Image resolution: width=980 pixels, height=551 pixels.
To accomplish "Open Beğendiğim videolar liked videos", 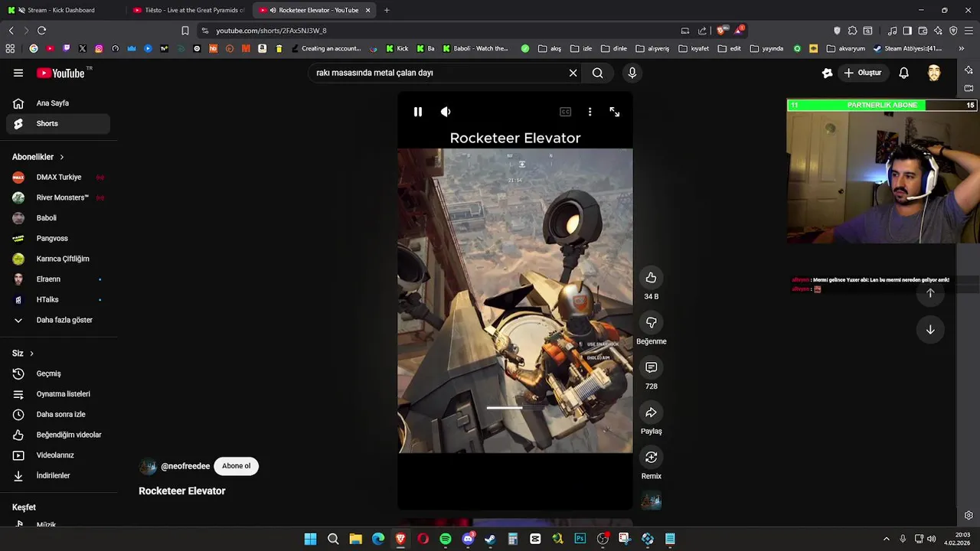I will 58,435.
